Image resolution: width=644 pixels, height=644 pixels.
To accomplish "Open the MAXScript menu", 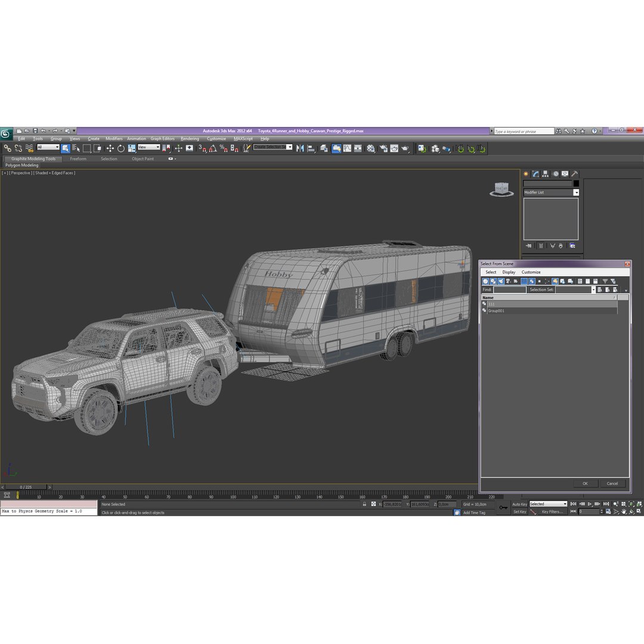I will [x=243, y=139].
